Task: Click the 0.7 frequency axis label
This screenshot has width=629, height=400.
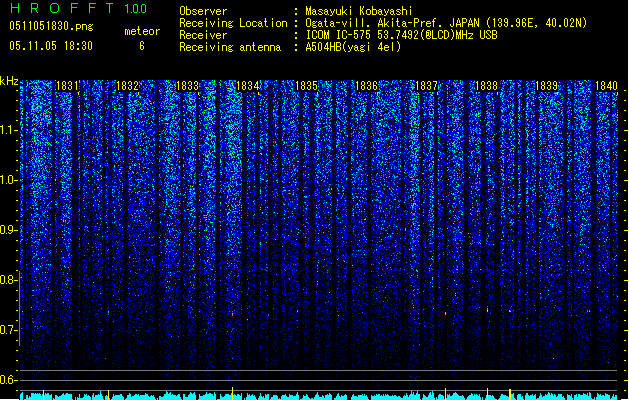Action: [9, 330]
